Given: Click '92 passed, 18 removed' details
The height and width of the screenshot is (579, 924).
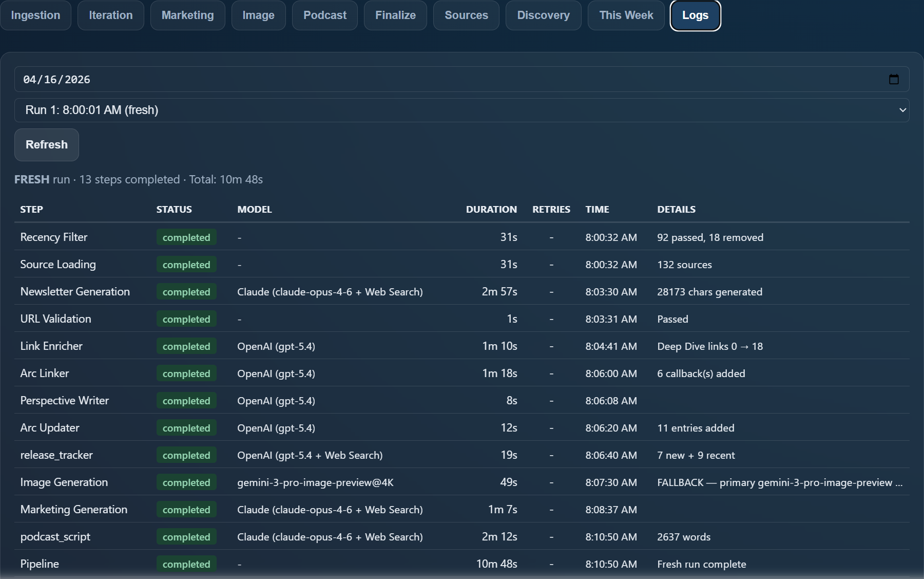Looking at the screenshot, I should click(710, 237).
